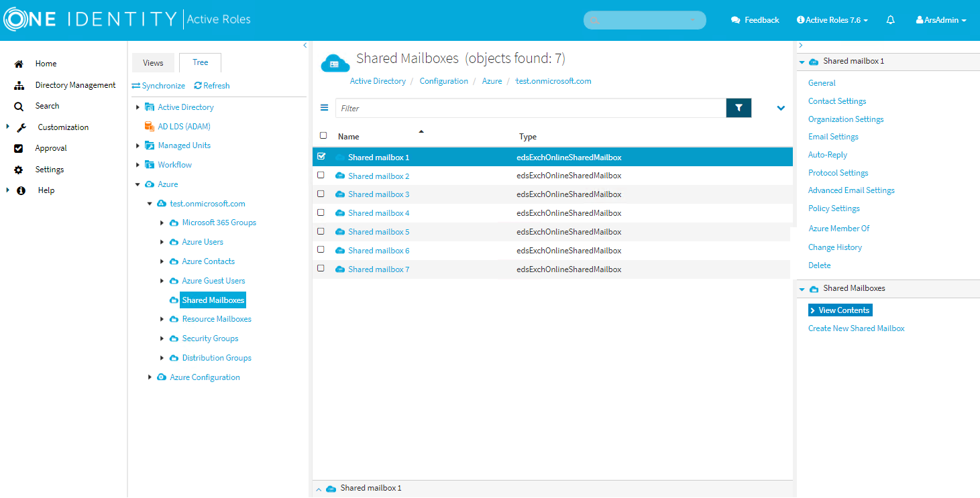Viewport: 980px width, 498px height.
Task: Select Distribution Groups in the tree
Action: pos(217,358)
